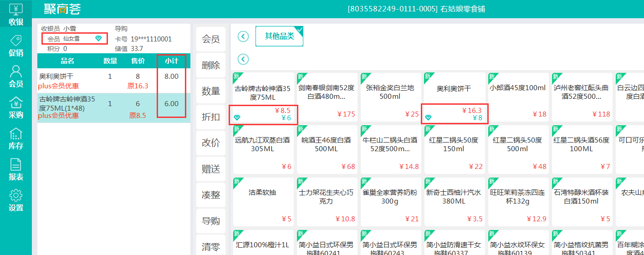
Task: Open the 采购 purchasing module
Action: [x=16, y=108]
